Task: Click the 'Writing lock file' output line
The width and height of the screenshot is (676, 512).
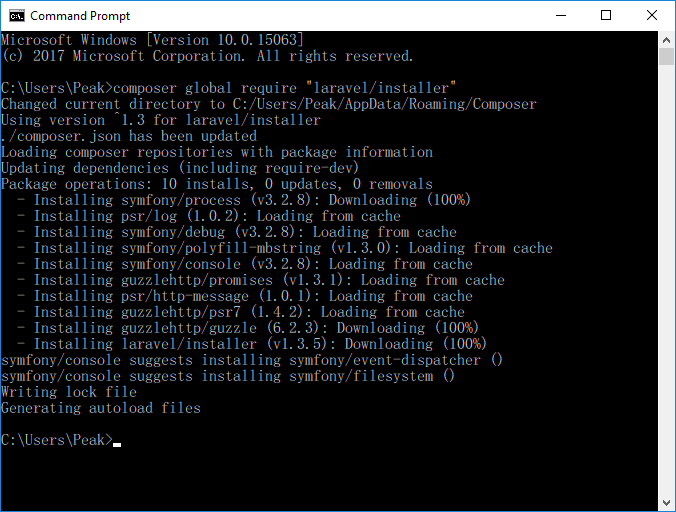Action: [69, 392]
